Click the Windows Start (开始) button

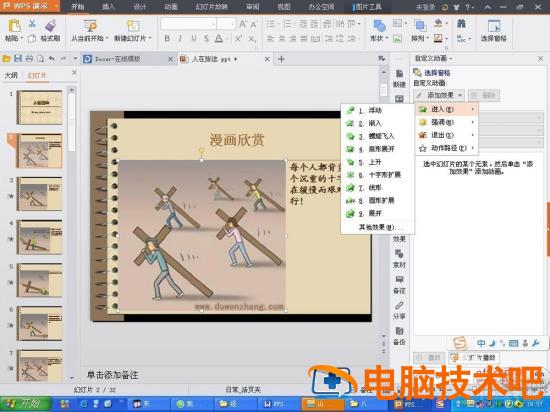pyautogui.click(x=25, y=404)
